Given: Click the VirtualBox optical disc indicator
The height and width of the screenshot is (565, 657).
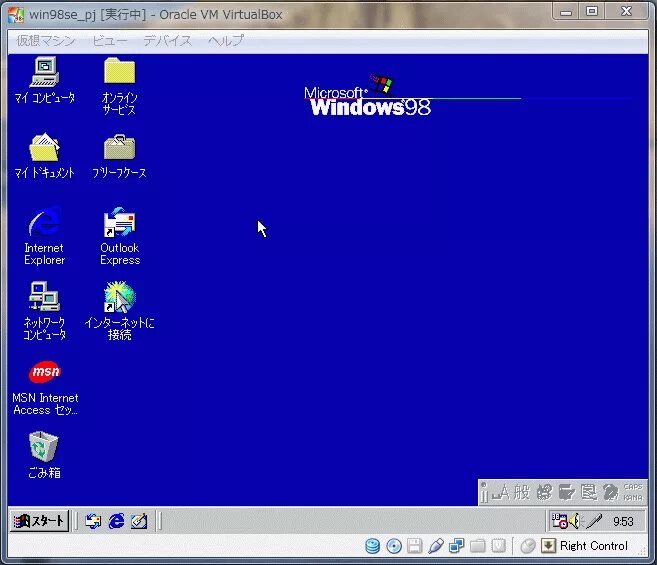Looking at the screenshot, I should pos(394,546).
